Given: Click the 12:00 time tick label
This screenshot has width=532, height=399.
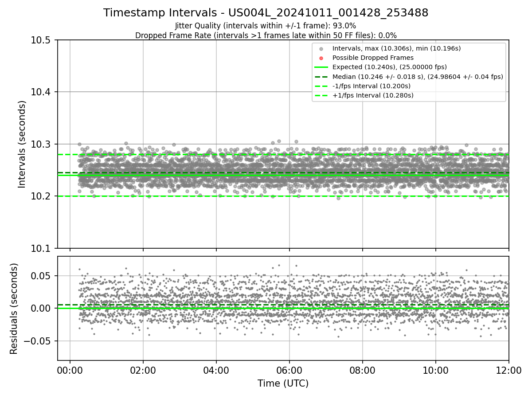Looking at the screenshot, I should (509, 370).
